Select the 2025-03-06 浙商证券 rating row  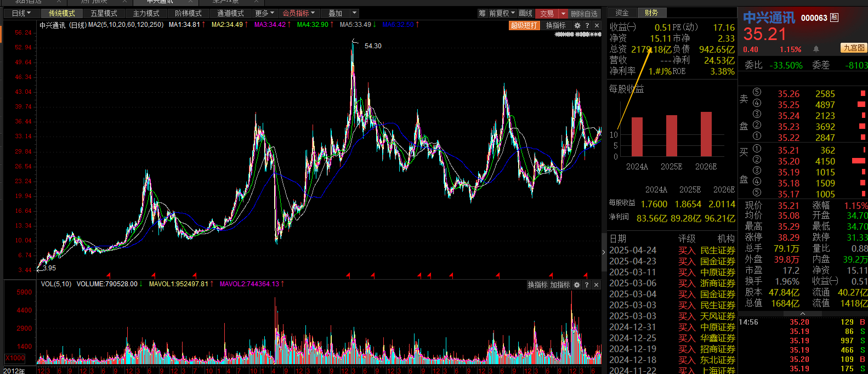672,283
